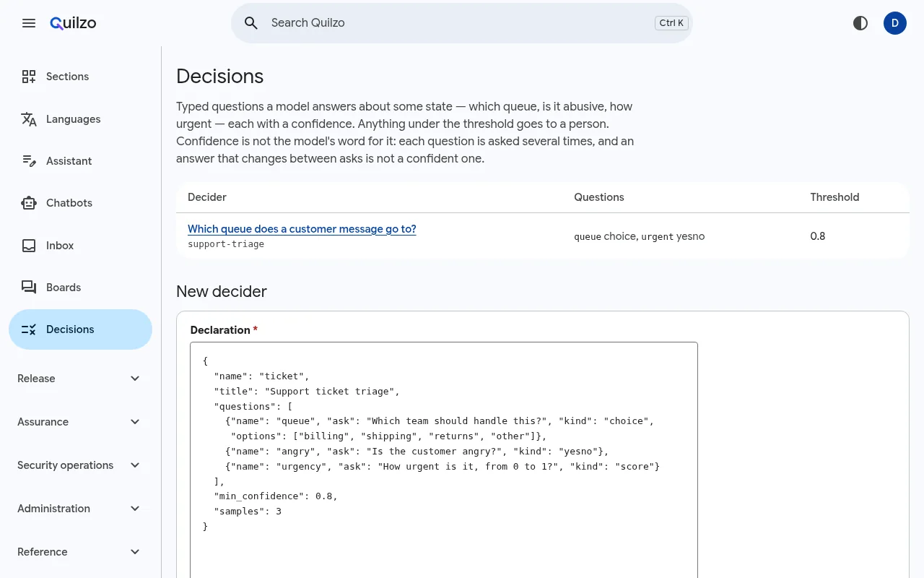Navigate to Assistant
924x578 pixels.
point(80,161)
